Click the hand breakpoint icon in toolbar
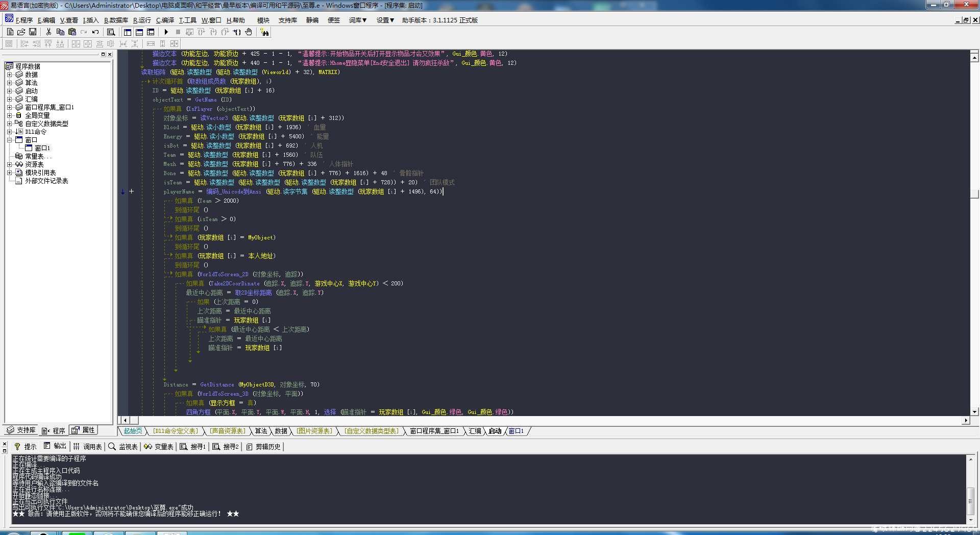Image resolution: width=980 pixels, height=535 pixels. click(x=249, y=32)
